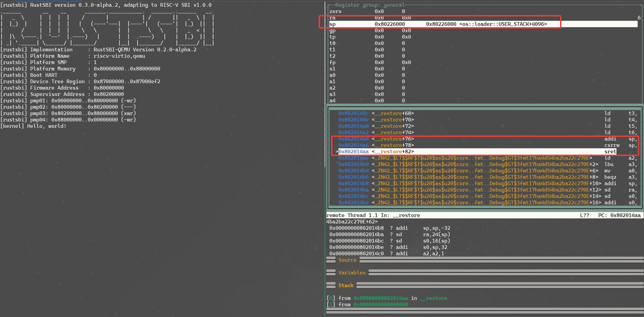Select the fp register row
This screenshot has width=644, height=317.
click(x=370, y=62)
